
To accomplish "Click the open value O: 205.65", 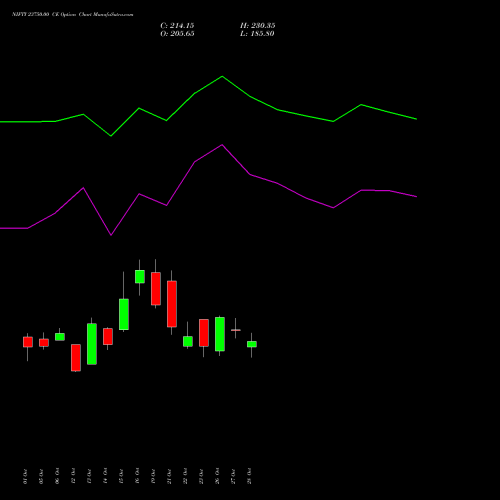I will [177, 34].
